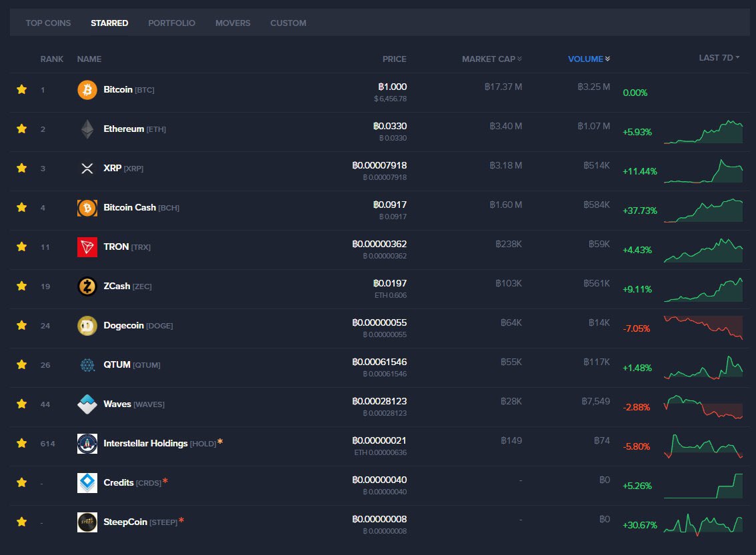The height and width of the screenshot is (555, 756).
Task: Open the Custom tab
Action: pyautogui.click(x=288, y=23)
